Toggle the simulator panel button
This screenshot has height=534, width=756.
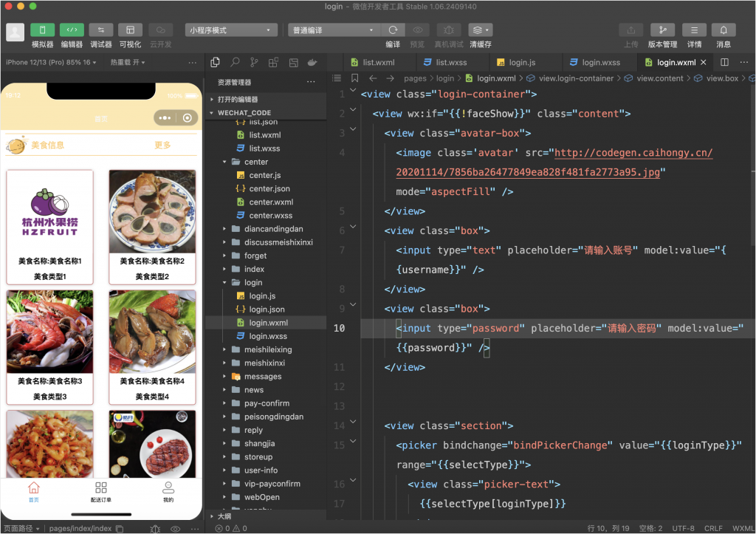click(42, 30)
